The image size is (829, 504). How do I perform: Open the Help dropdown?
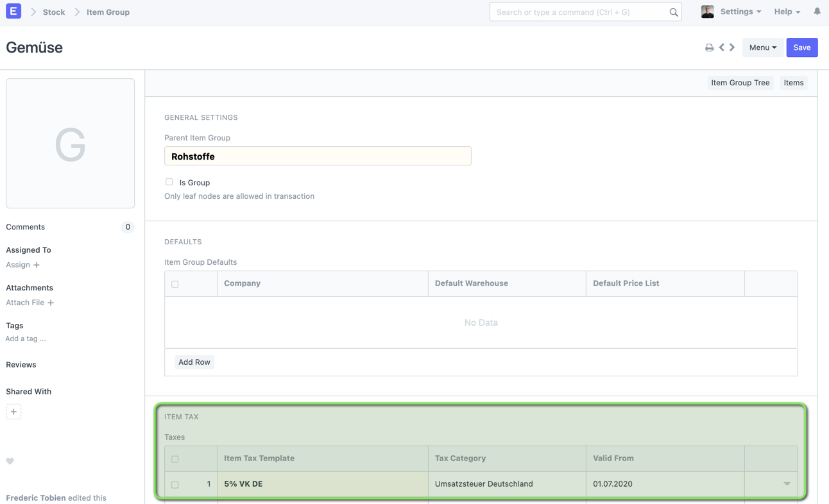[x=787, y=12]
